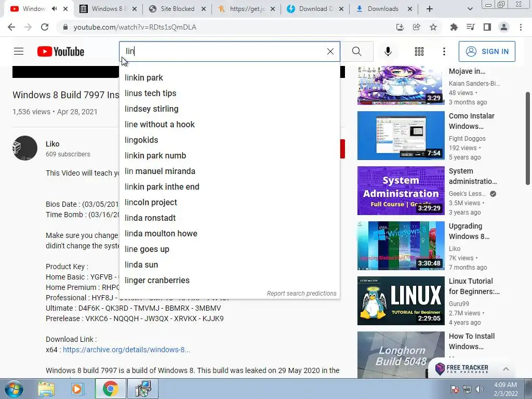Click the address bar URL
532x399 pixels.
[135, 27]
